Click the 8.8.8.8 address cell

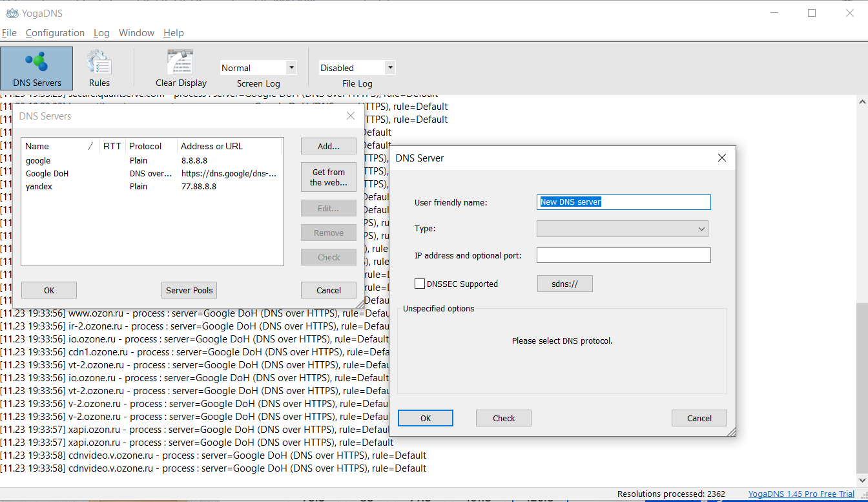pos(194,160)
